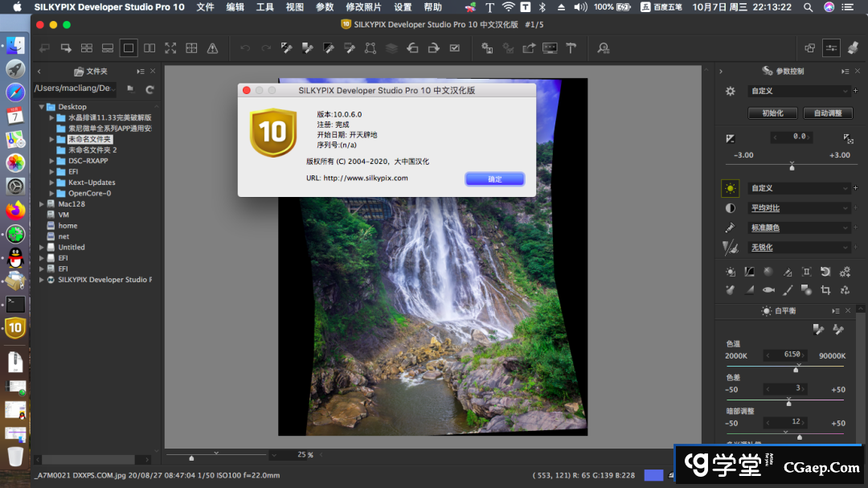Click the 确定 button in dialog
Screen dimensions: 868x488
[494, 178]
